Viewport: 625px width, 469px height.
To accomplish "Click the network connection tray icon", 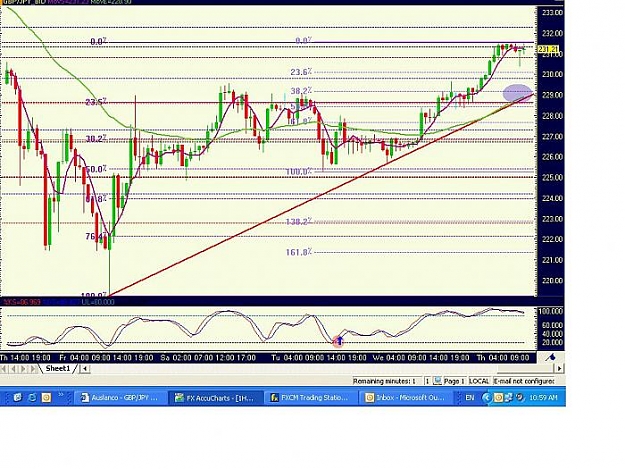I will [509, 397].
